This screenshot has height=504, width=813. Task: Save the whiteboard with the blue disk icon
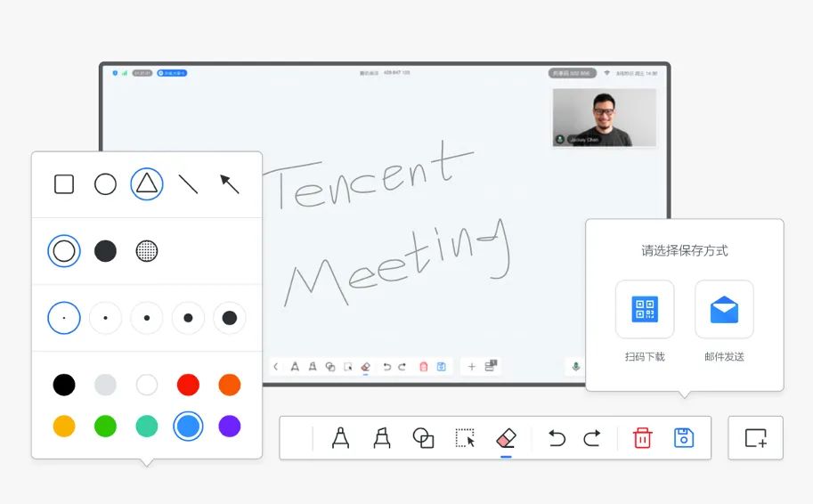(683, 438)
